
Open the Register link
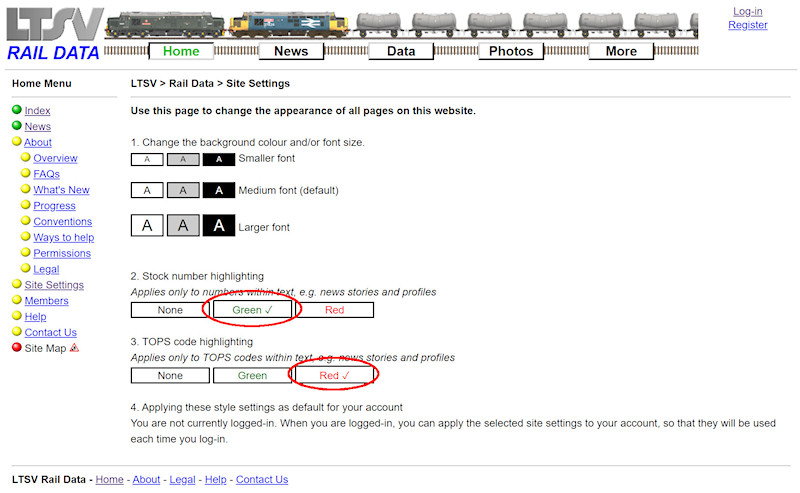(x=747, y=25)
